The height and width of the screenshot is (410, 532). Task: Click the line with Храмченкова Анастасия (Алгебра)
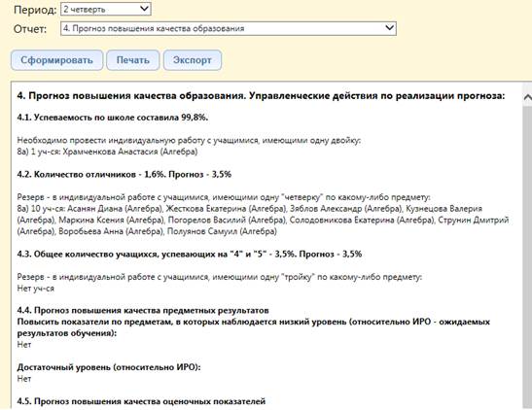(107, 152)
